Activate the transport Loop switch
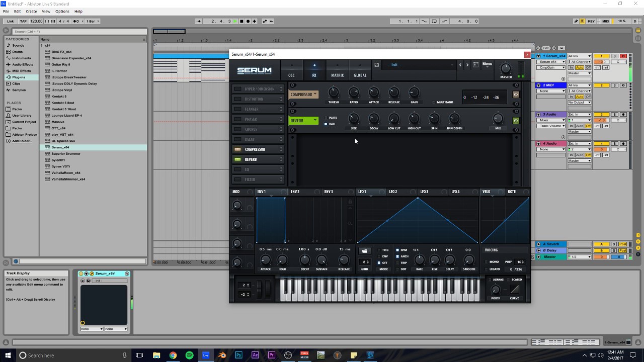This screenshot has width=644, height=362. coord(434,21)
